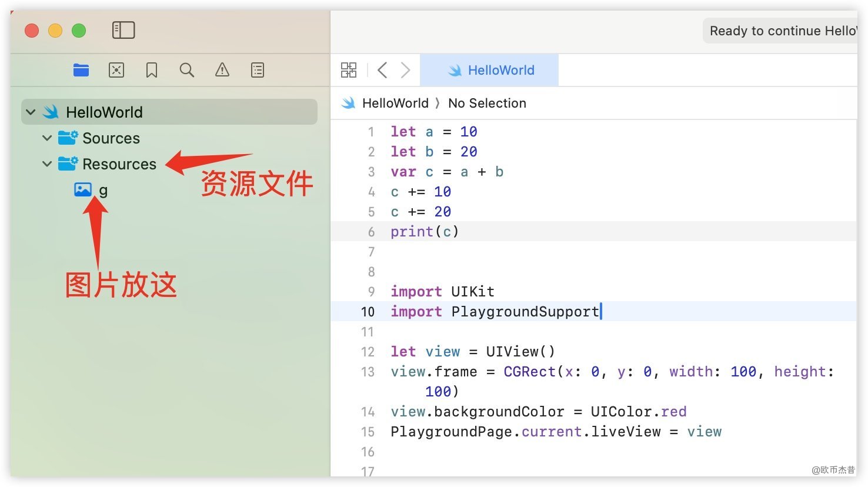Image resolution: width=868 pixels, height=487 pixels.
Task: Collapse the HelloWorld playground tree
Action: (x=31, y=112)
